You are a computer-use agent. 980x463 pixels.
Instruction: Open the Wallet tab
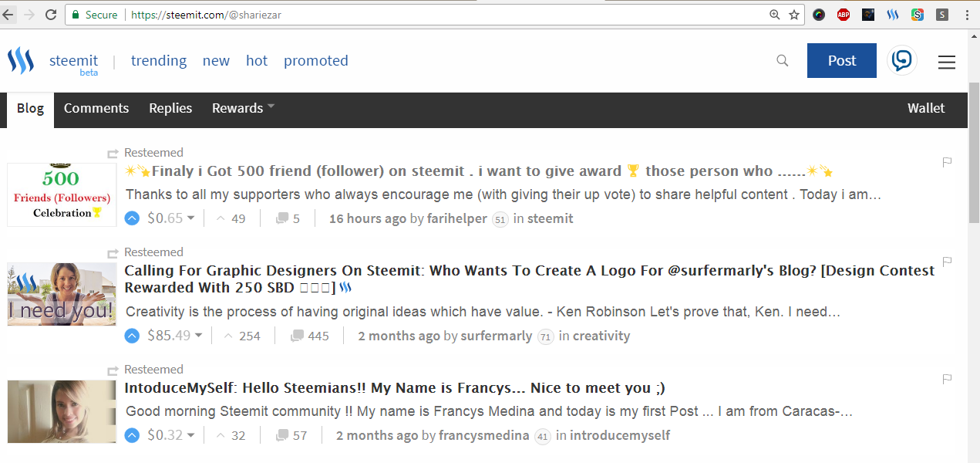coord(926,108)
